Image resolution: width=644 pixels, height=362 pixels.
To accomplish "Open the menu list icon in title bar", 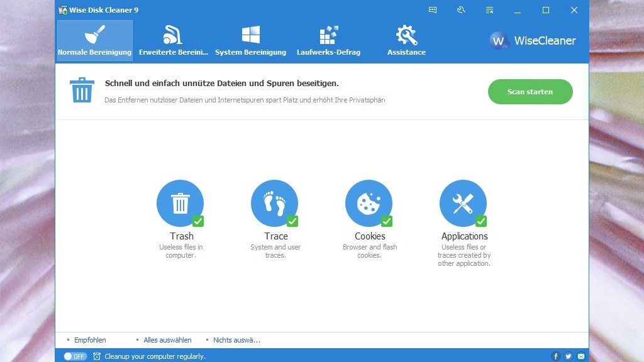I will [x=489, y=10].
